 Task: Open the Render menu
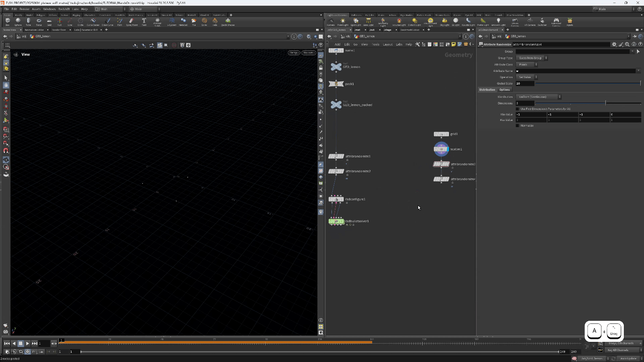point(25,9)
